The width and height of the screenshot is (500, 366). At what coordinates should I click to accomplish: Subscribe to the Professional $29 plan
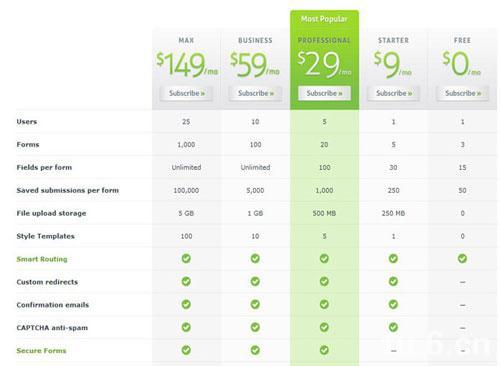[x=324, y=93]
